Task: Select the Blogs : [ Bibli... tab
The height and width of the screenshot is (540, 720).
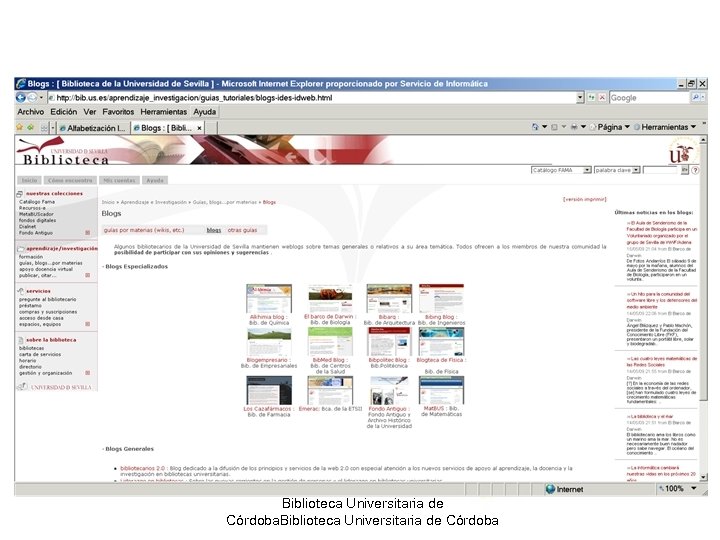Action: (164, 128)
